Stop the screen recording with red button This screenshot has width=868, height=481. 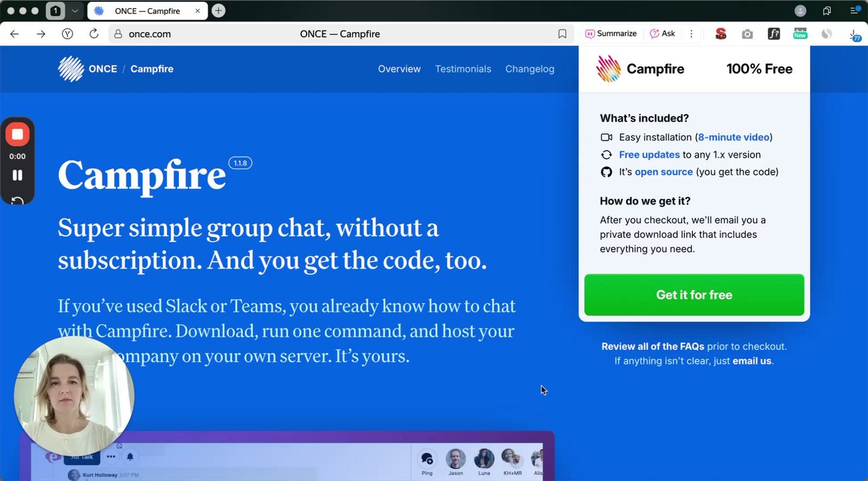point(17,134)
